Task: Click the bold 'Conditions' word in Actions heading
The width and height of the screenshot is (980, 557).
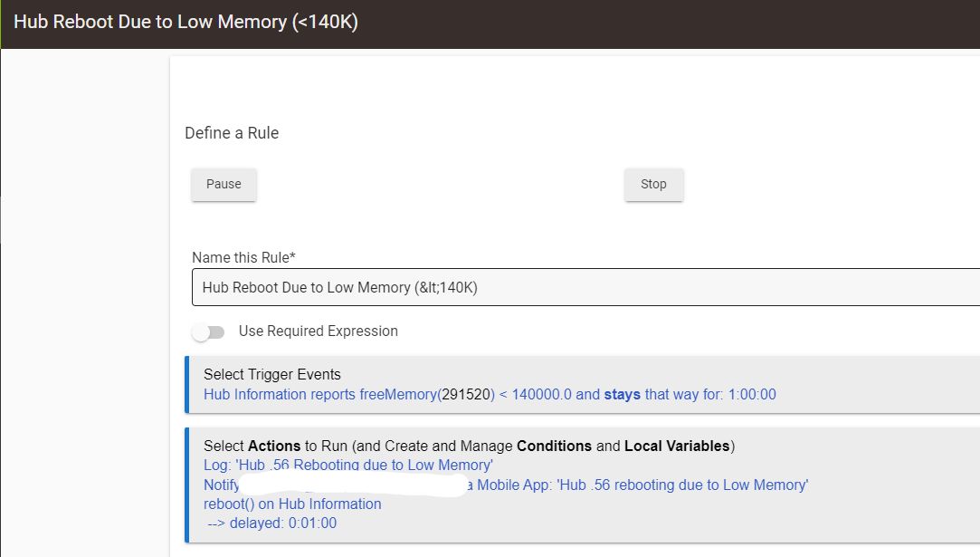Action: click(554, 446)
